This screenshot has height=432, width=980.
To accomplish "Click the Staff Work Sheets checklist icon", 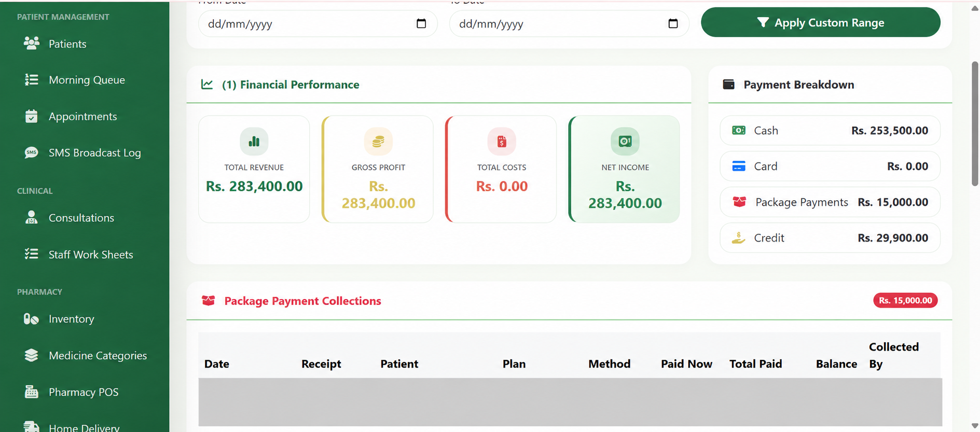I will 32,254.
